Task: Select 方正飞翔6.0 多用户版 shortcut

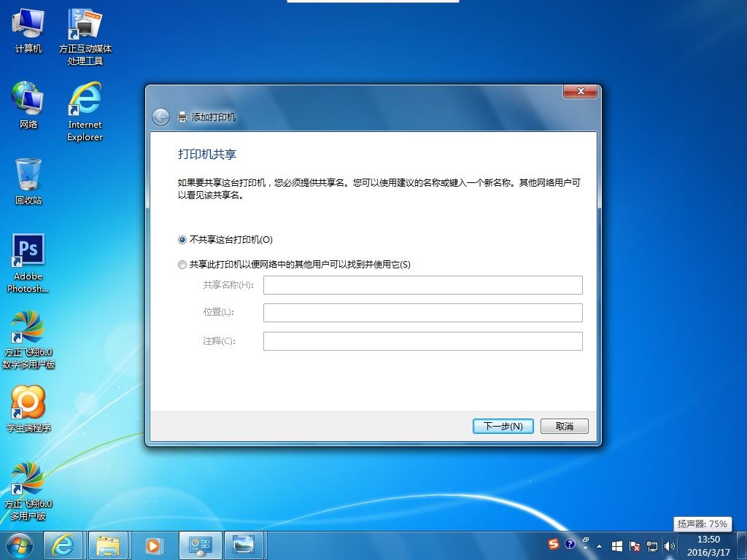Action: [28, 491]
